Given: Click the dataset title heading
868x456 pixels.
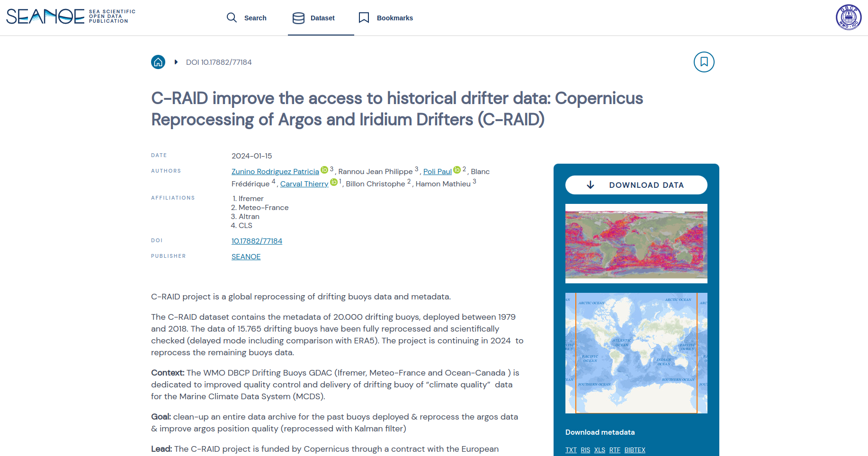Looking at the screenshot, I should [x=397, y=109].
